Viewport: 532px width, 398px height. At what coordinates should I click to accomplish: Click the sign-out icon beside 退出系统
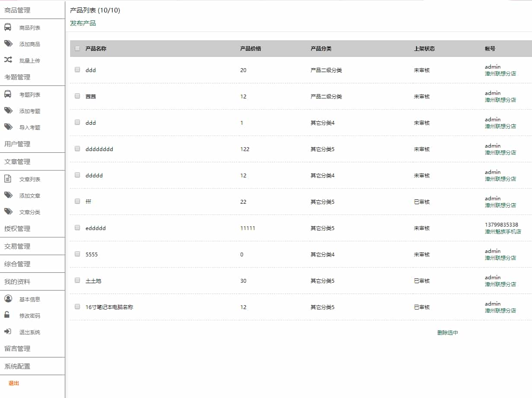[x=8, y=332]
